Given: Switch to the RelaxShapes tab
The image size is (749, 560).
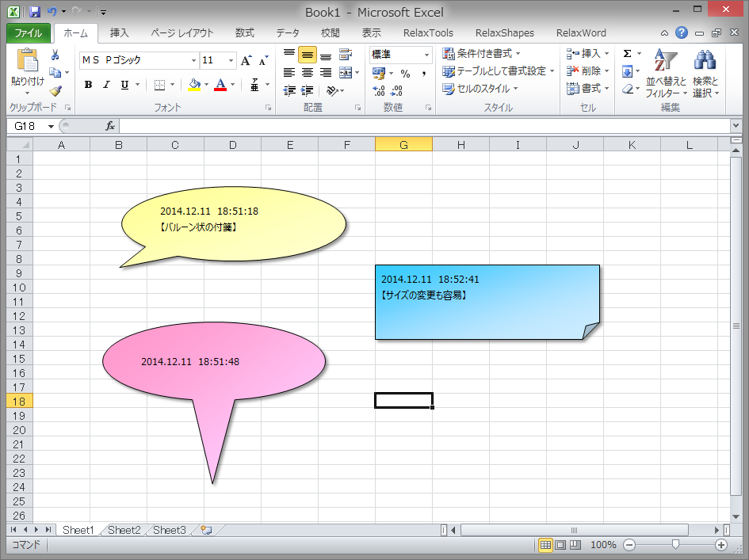Looking at the screenshot, I should [x=504, y=33].
